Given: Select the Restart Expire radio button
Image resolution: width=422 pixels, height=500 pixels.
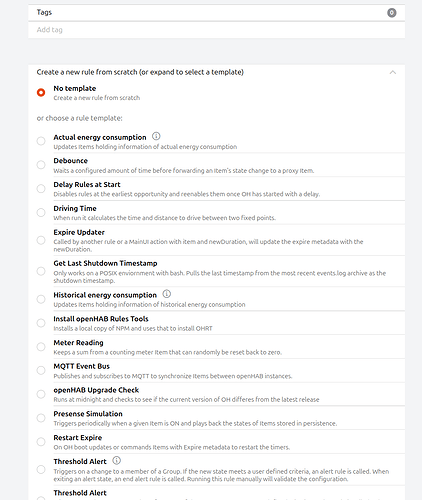Looking at the screenshot, I should [41, 442].
